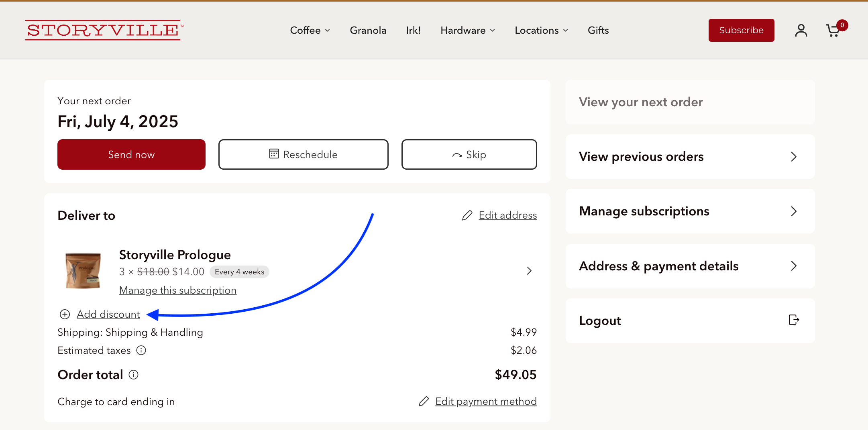868x430 pixels.
Task: Click the logout exit icon
Action: point(794,320)
